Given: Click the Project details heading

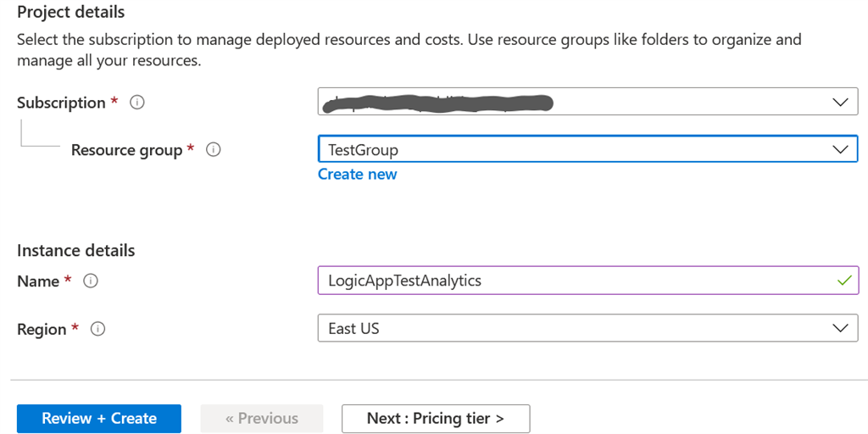Looking at the screenshot, I should [x=71, y=12].
